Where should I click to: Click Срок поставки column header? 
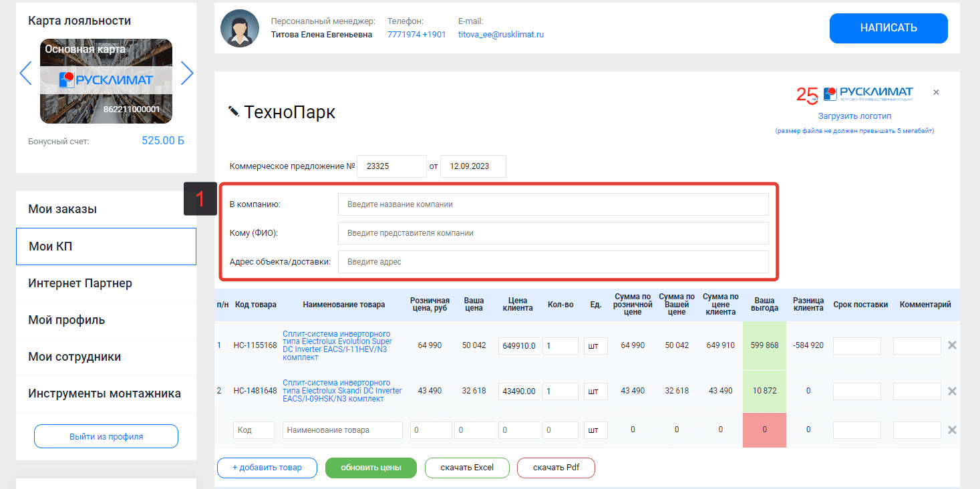860,305
